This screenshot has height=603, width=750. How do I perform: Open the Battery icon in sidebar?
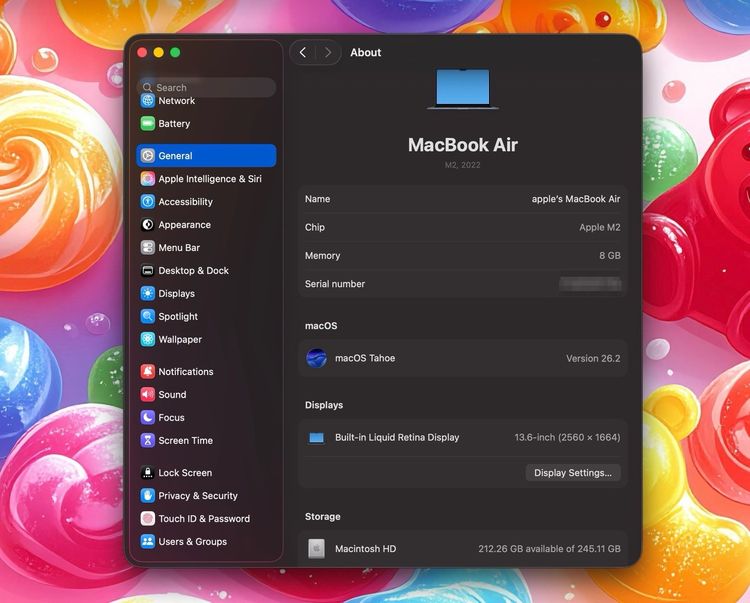[148, 123]
